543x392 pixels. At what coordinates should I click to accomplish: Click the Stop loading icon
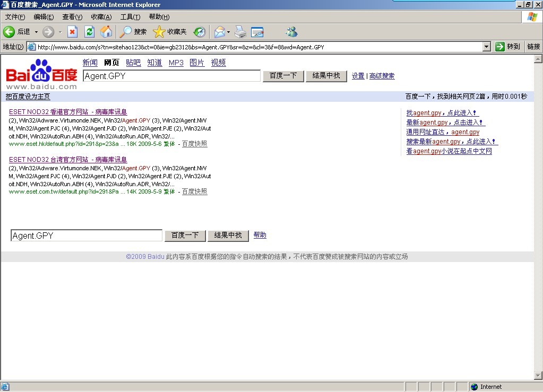coord(72,32)
